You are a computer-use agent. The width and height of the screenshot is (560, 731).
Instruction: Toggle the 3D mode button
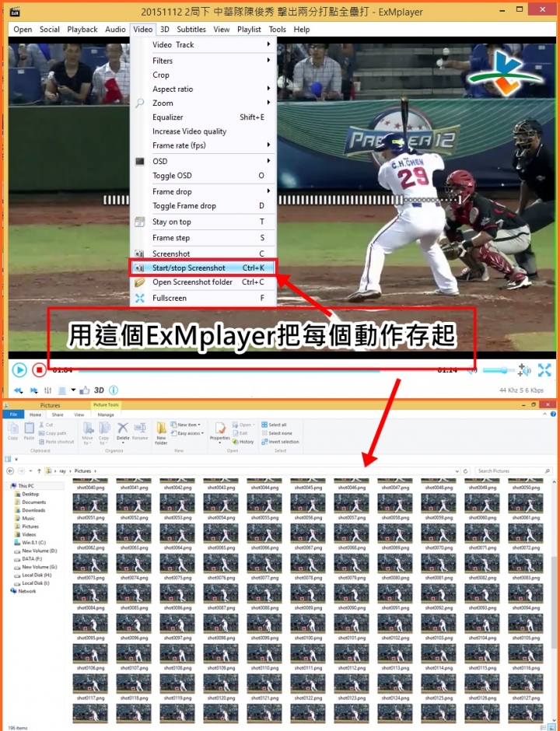[x=99, y=390]
